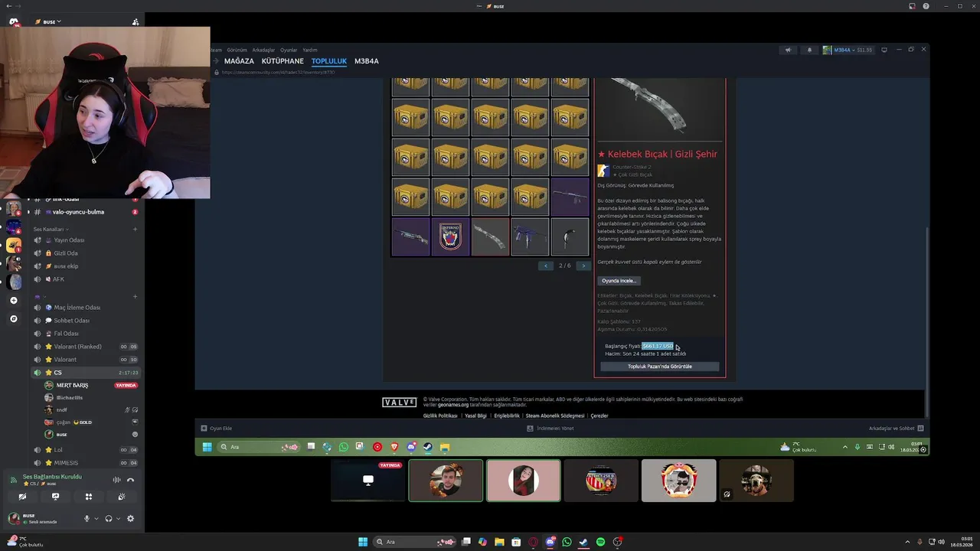
Task: Click the Counter-Strike 2 game icon
Action: (x=603, y=171)
